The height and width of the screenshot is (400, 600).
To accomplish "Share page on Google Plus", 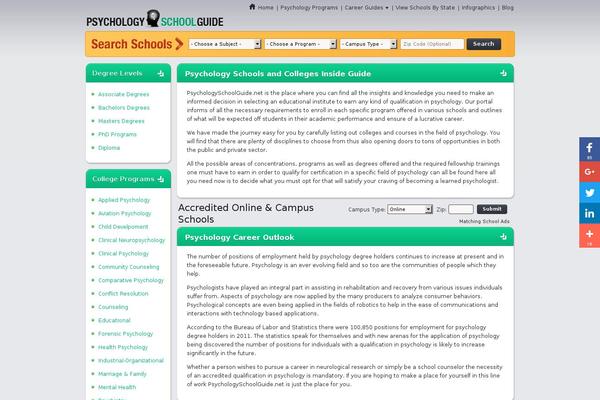I will point(589,171).
